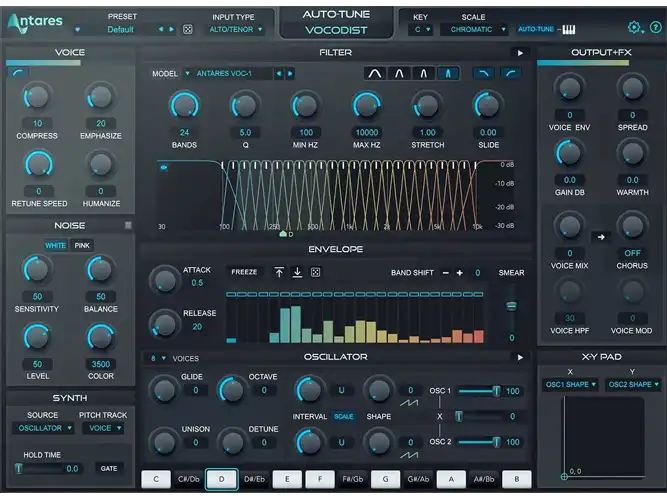Toggle the filter low-pass curve icon
The width and height of the screenshot is (667, 500).
click(484, 73)
